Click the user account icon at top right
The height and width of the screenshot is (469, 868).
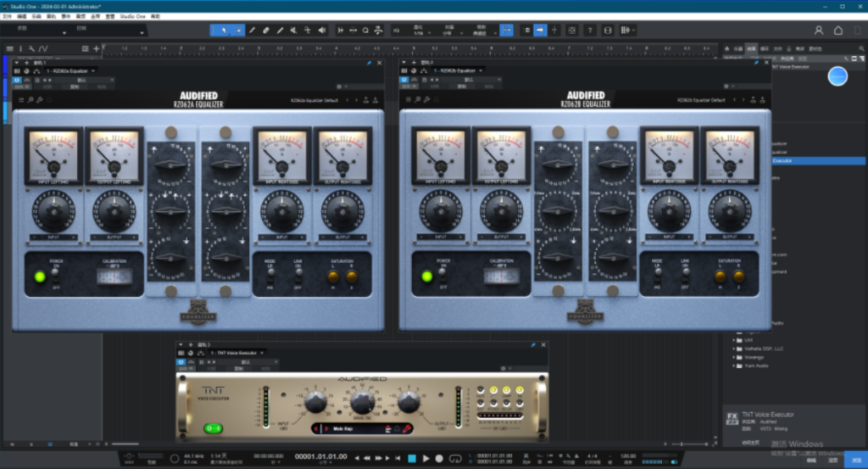point(818,30)
